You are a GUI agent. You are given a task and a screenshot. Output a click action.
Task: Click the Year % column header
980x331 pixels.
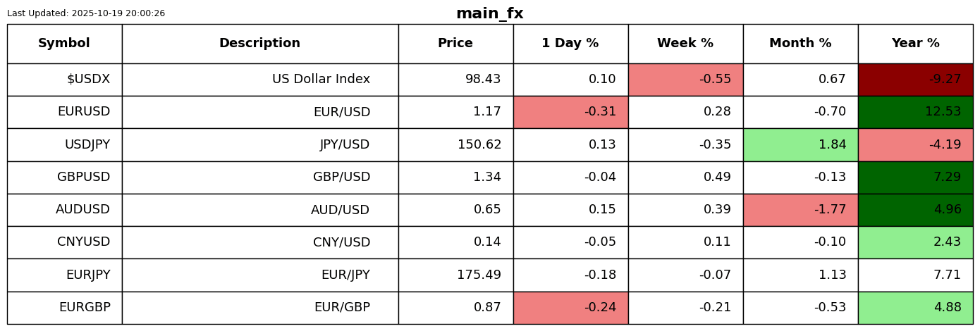point(915,44)
